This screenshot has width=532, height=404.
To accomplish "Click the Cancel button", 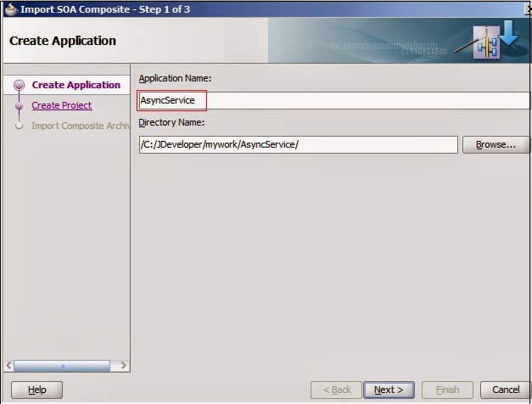I will (505, 390).
